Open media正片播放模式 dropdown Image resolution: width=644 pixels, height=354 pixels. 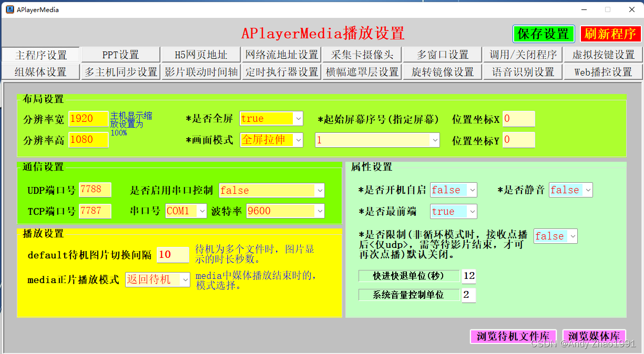[158, 280]
